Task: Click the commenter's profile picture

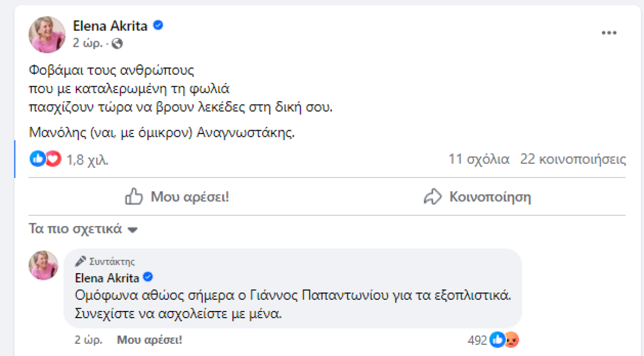Action: (44, 266)
